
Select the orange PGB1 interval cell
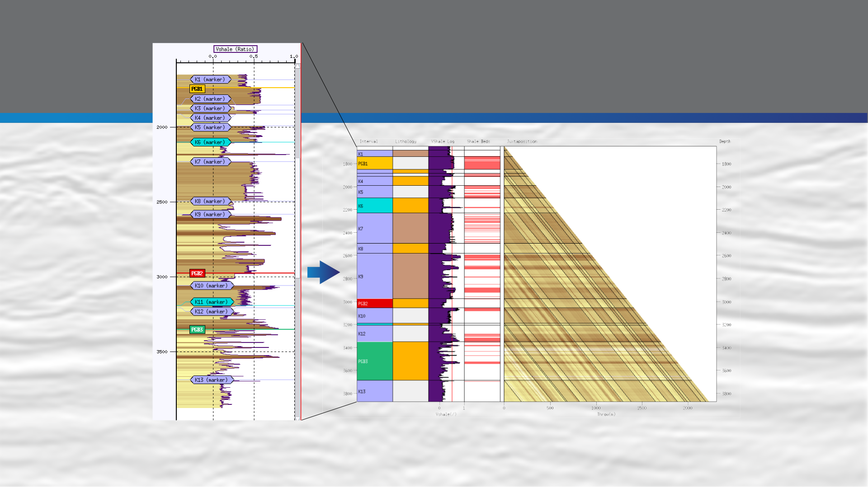[x=375, y=163]
